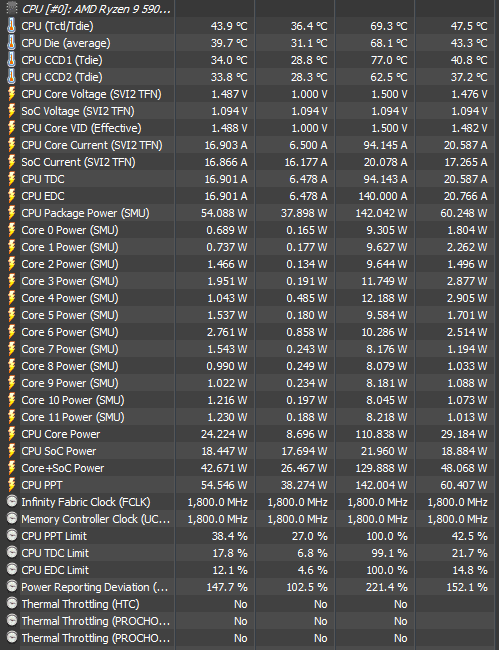
Task: Select the CPU TDC row label
Action: click(x=43, y=179)
